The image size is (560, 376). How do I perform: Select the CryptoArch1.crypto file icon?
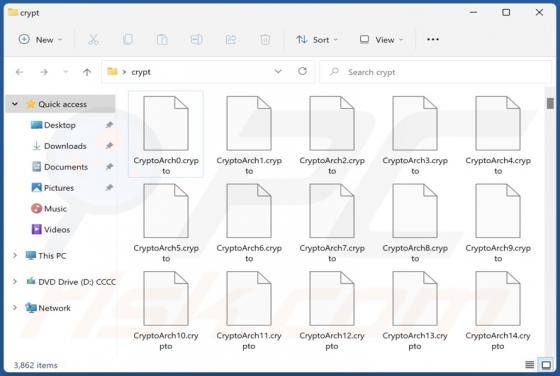(249, 123)
